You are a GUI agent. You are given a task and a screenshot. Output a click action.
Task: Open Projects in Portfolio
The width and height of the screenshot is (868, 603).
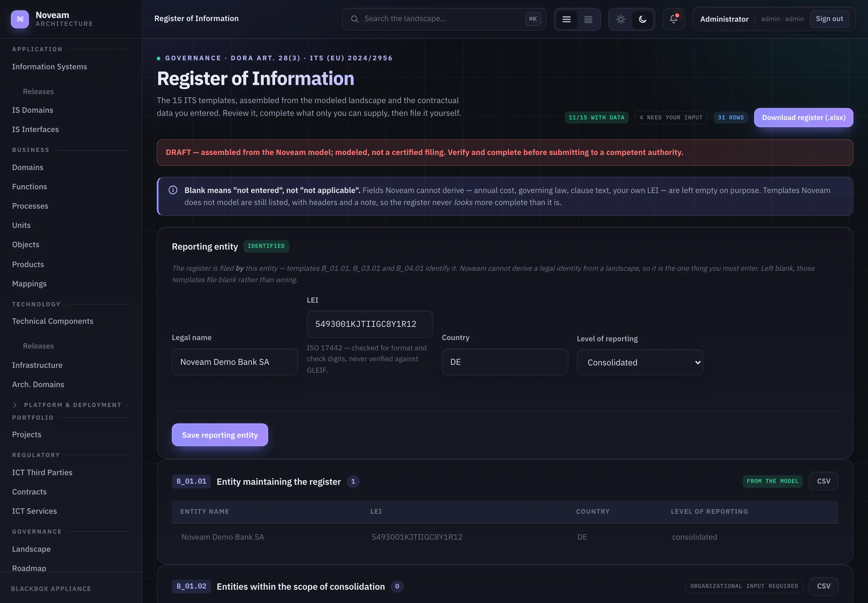[x=27, y=434]
